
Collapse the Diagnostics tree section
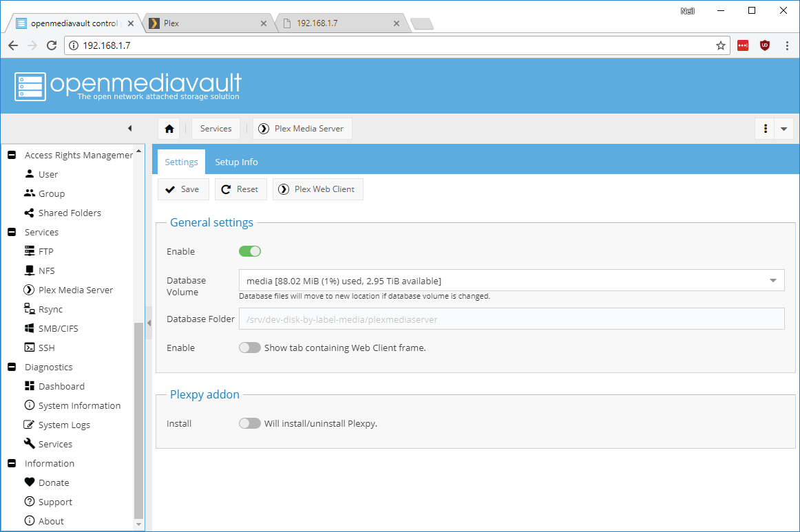[12, 367]
